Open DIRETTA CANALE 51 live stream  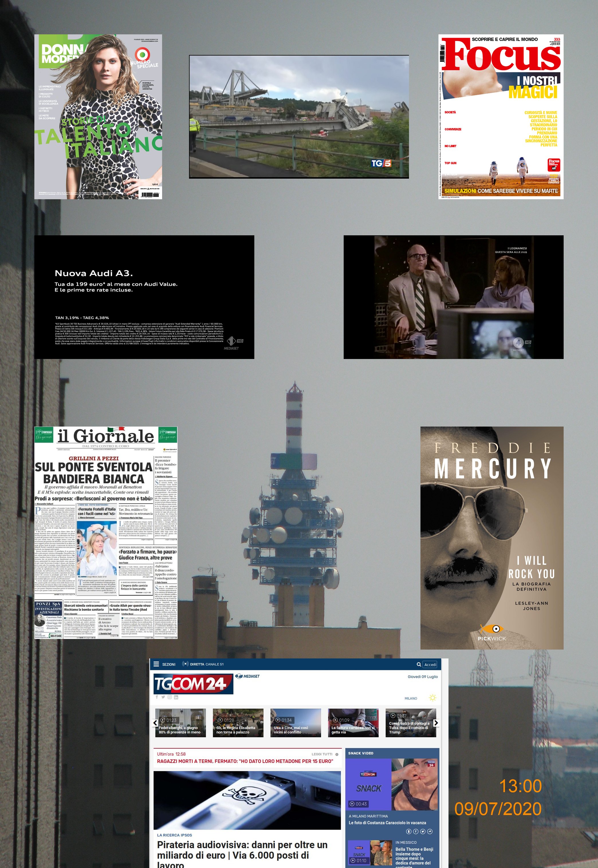pos(203,664)
